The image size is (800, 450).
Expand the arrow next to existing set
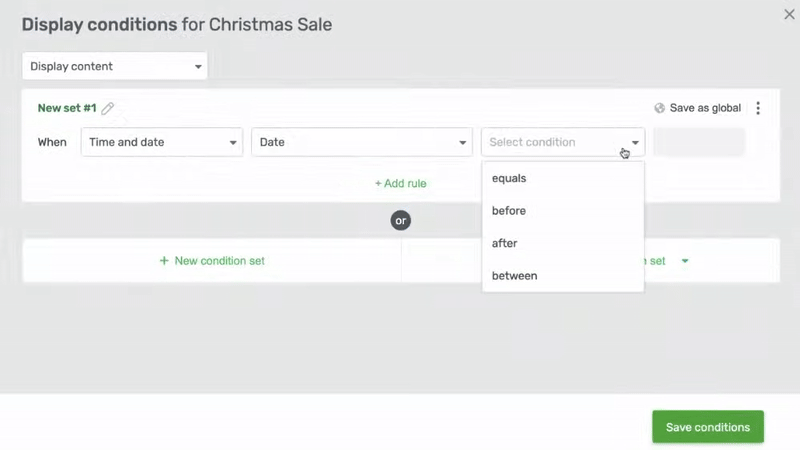pyautogui.click(x=685, y=261)
